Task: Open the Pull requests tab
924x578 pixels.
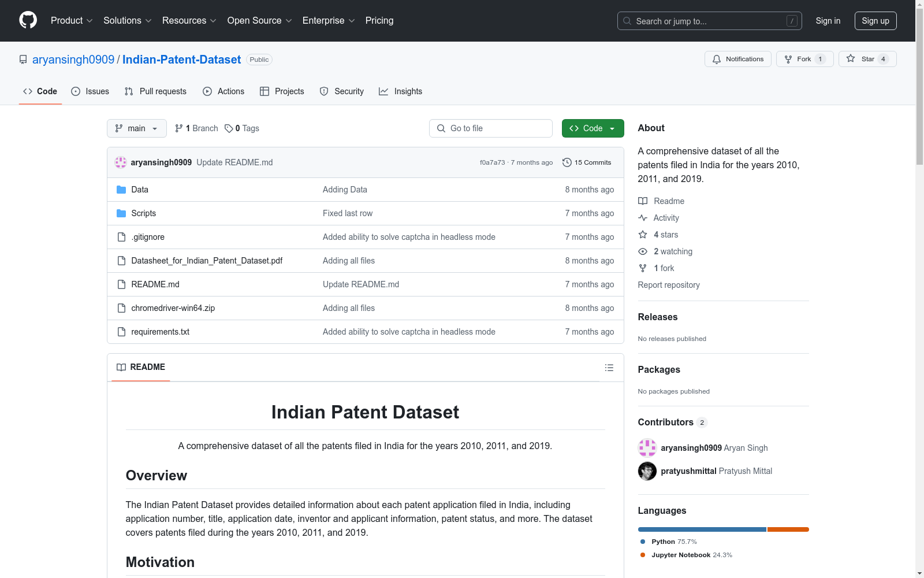Action: coord(155,91)
